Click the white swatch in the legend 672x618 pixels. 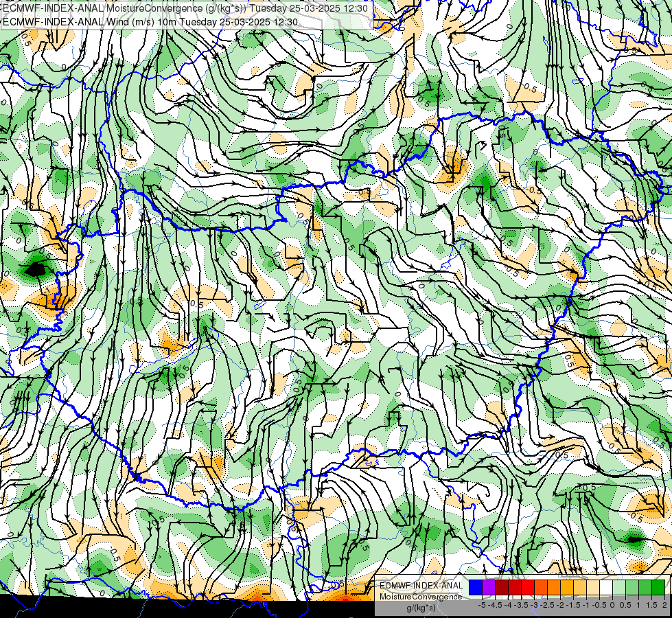pyautogui.click(x=606, y=587)
